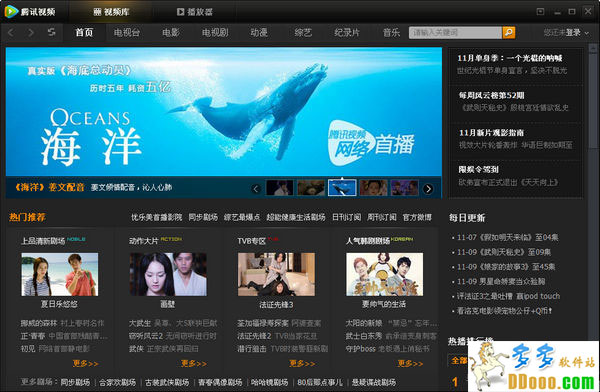Open the 电视剧 section

[215, 33]
